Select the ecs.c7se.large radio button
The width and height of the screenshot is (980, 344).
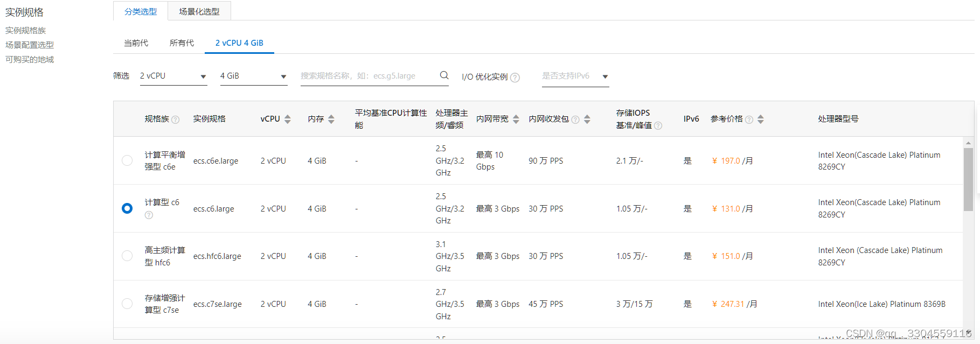(127, 304)
